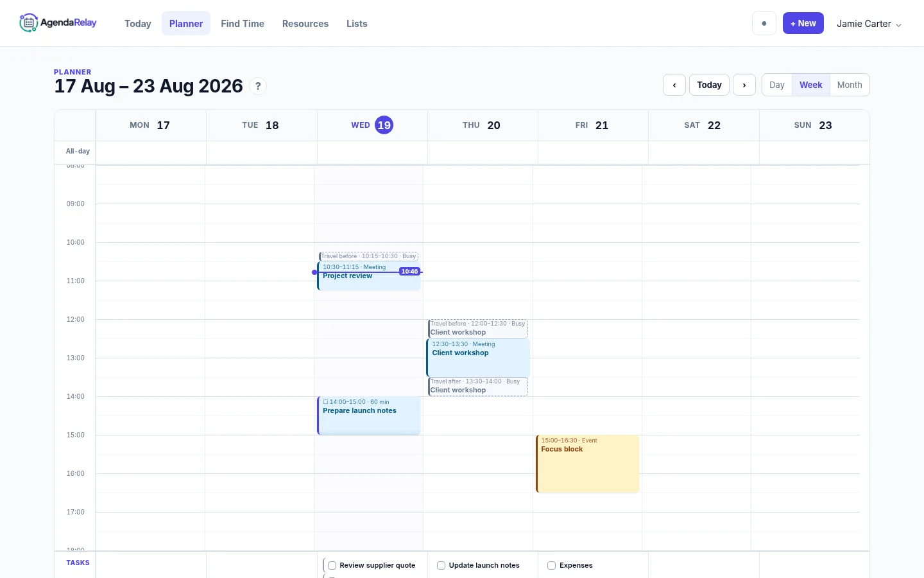This screenshot has height=578, width=924.
Task: Open the Find Time tab
Action: [x=243, y=24]
